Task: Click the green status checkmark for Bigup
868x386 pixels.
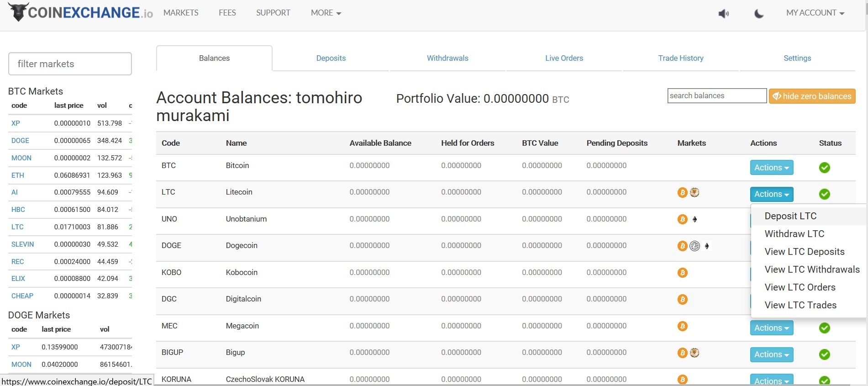Action: click(824, 354)
